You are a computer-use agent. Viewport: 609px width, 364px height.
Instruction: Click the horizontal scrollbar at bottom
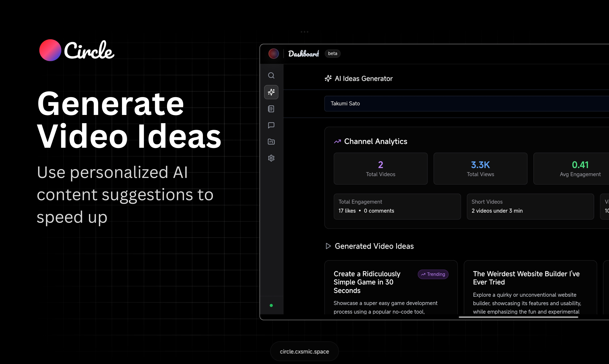[518, 317]
